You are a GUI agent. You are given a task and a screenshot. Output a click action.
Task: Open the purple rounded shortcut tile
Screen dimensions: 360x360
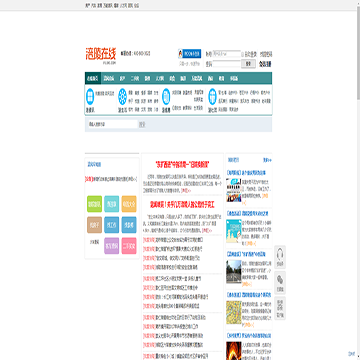coord(111,246)
